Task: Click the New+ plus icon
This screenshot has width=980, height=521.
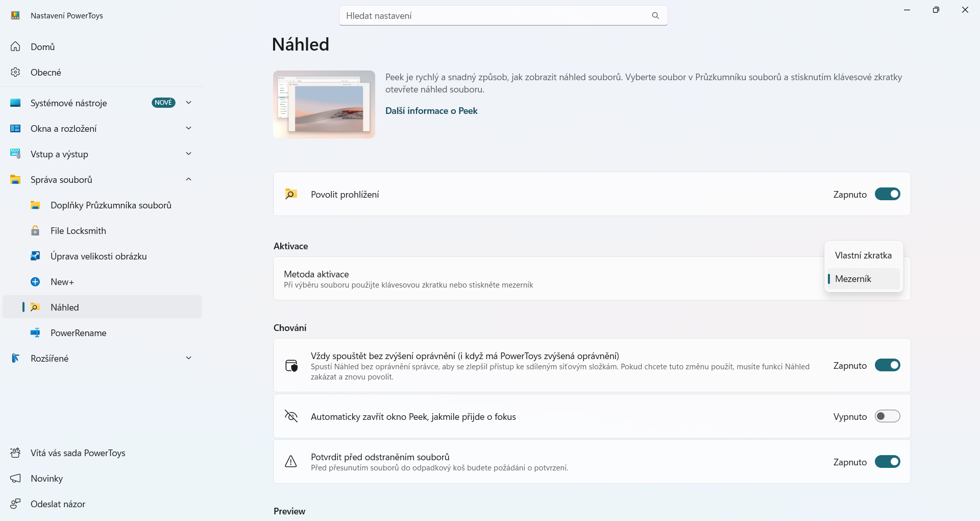Action: pos(35,282)
